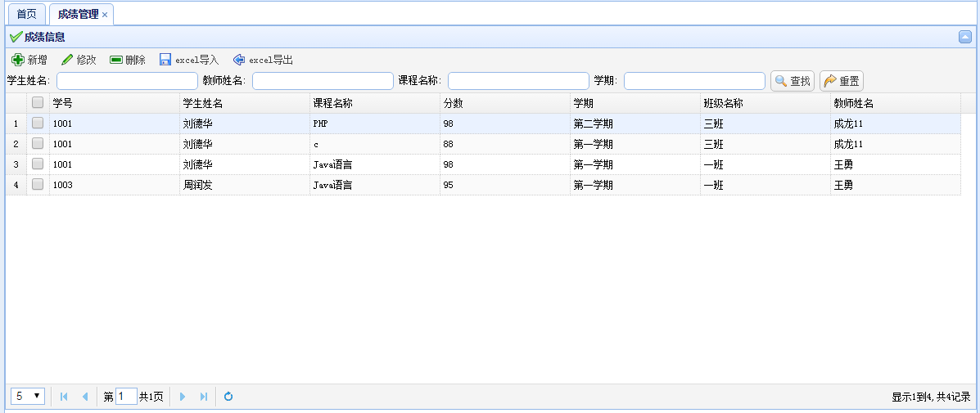Refresh the grid with the reload icon
Screen dimensions: 980x413
tap(228, 397)
